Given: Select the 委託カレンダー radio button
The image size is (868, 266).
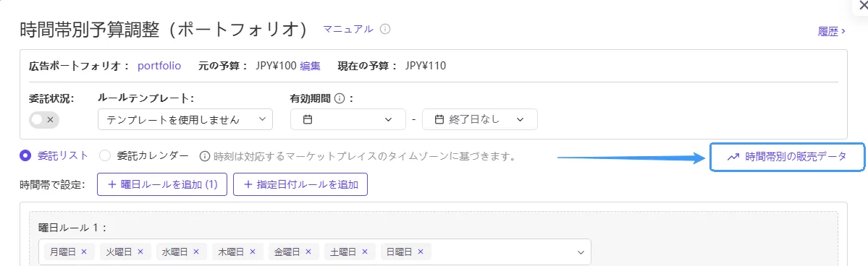Looking at the screenshot, I should pos(105,156).
